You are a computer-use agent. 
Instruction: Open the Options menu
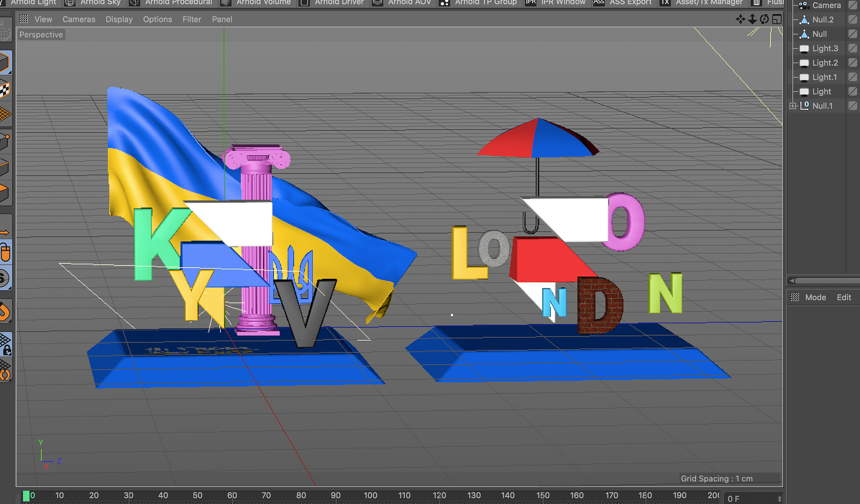coord(157,19)
